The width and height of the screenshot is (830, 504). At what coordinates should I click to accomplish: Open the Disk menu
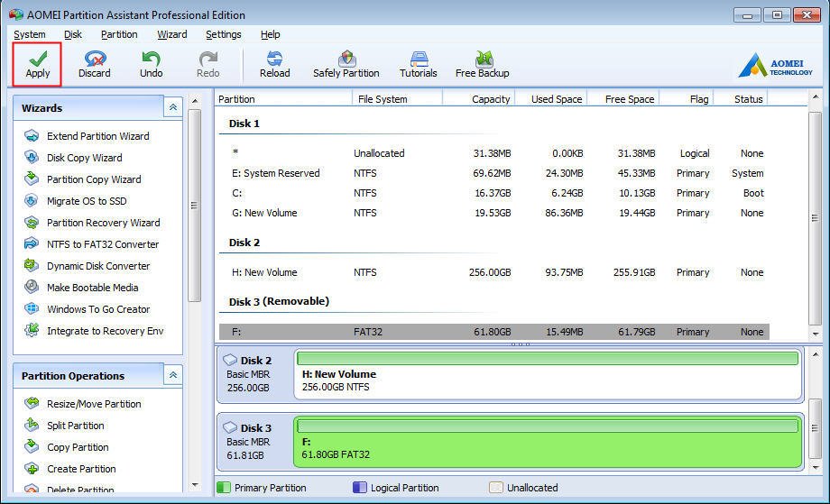click(x=73, y=34)
